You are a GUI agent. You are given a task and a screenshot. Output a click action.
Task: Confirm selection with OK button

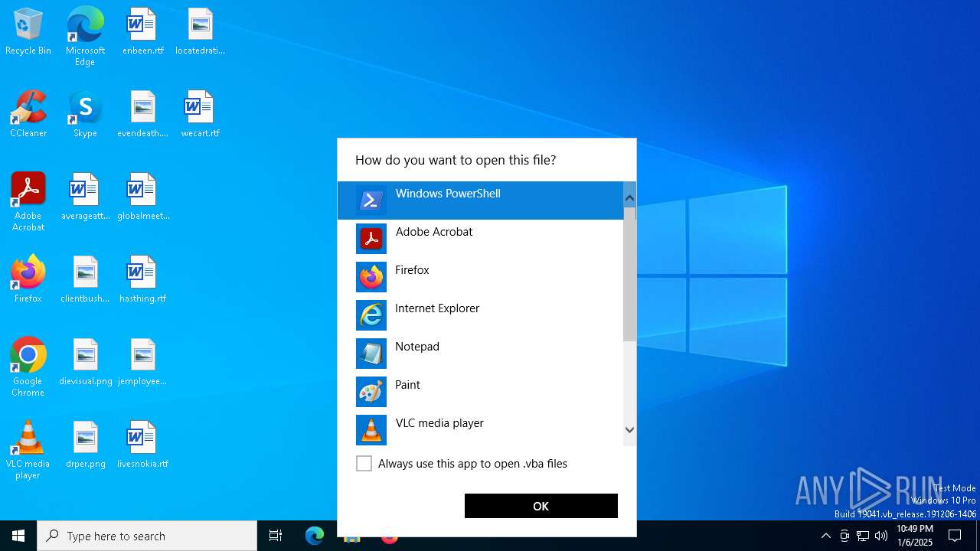click(541, 506)
